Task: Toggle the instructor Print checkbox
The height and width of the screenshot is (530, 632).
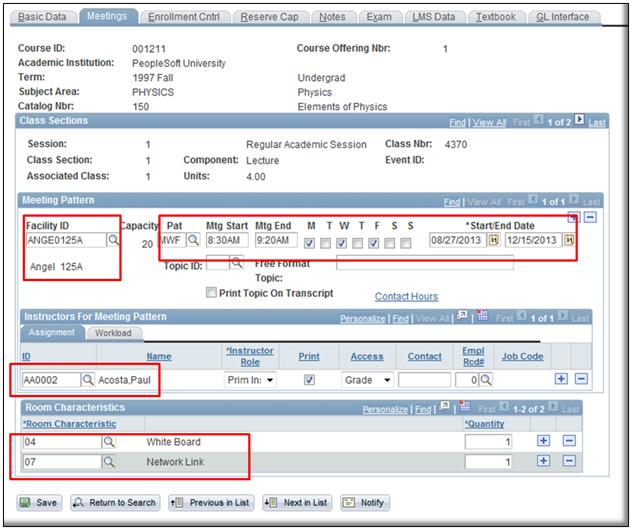Action: pos(310,380)
